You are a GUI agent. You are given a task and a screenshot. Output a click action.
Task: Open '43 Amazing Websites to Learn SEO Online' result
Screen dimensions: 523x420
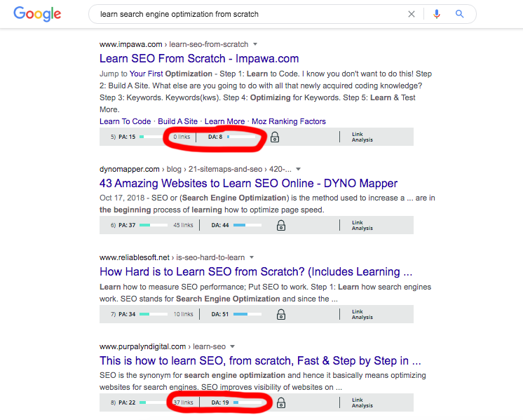coord(248,184)
